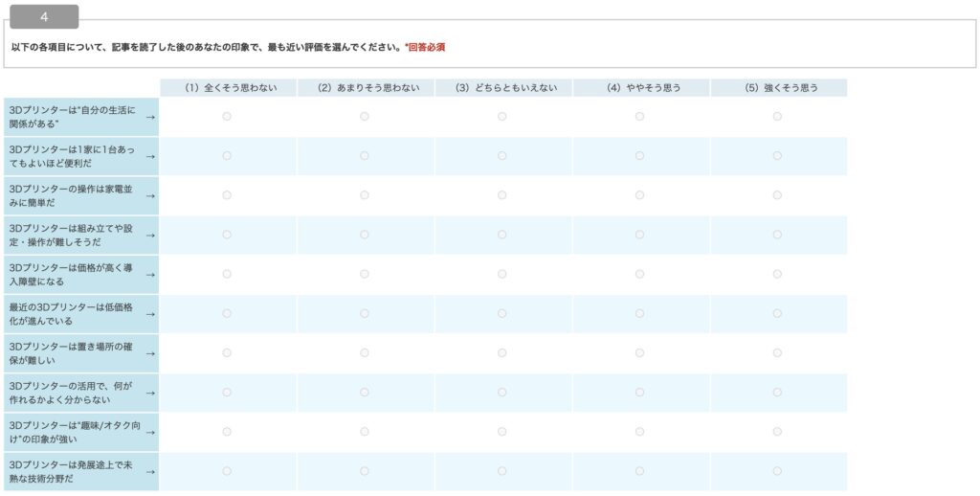Click row label 自分の生活に関係がある
The image size is (980, 496).
coord(81,117)
